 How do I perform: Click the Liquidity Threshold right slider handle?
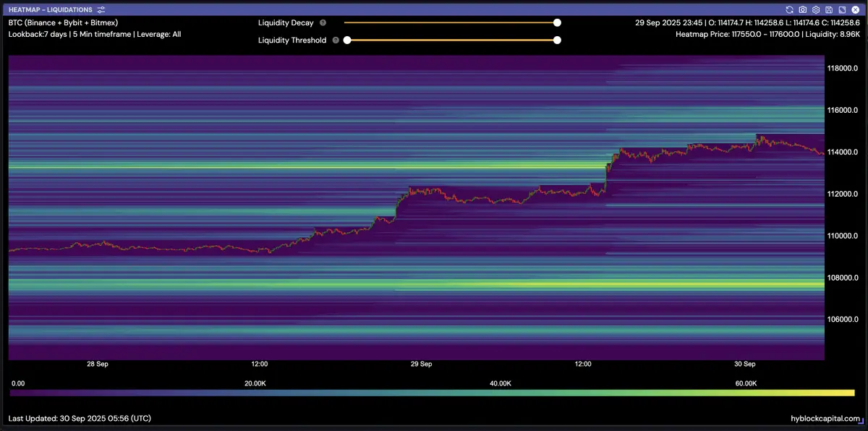pyautogui.click(x=557, y=40)
